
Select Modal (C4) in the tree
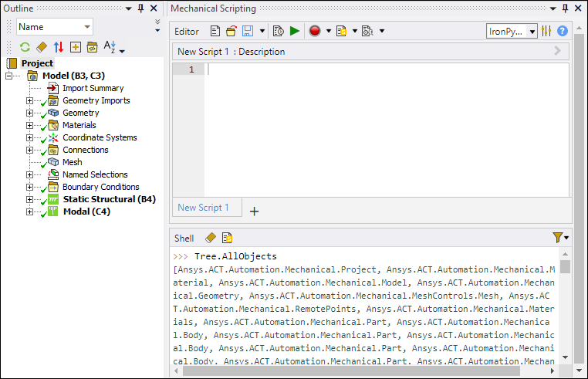[86, 211]
